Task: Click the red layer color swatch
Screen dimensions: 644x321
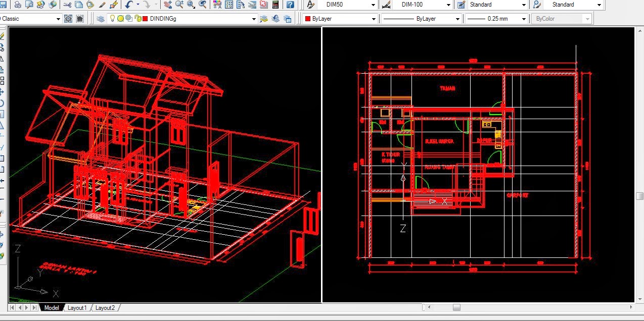Action: coord(145,19)
